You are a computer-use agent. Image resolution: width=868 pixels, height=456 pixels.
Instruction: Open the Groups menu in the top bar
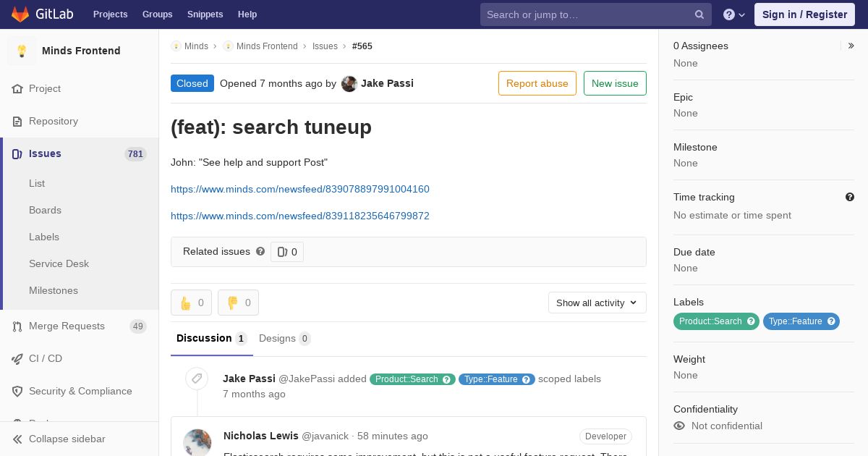[x=158, y=14]
